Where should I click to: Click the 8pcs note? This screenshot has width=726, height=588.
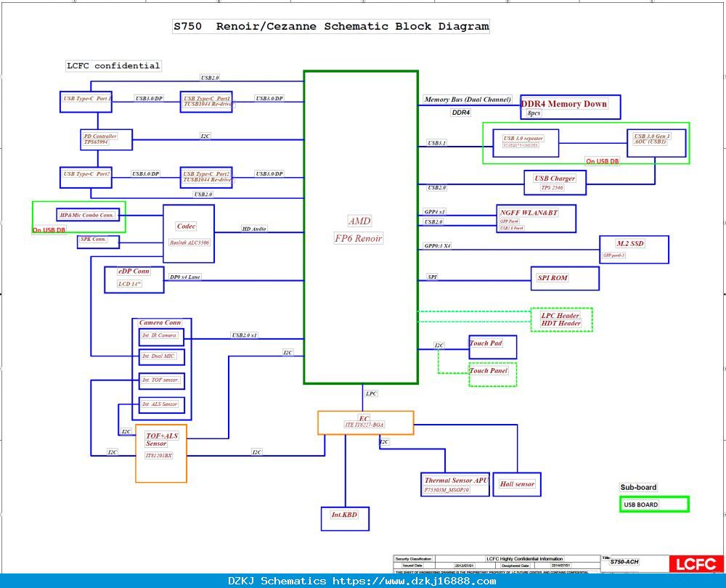click(534, 113)
